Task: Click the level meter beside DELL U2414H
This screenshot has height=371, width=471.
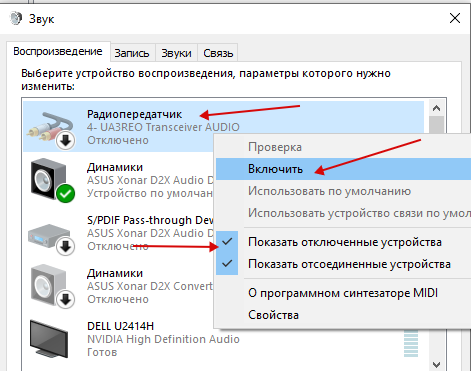Action: coord(411,344)
